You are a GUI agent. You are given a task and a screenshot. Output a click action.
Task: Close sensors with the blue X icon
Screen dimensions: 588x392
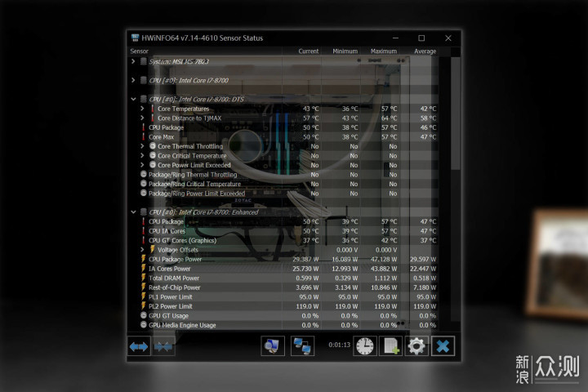coord(443,346)
